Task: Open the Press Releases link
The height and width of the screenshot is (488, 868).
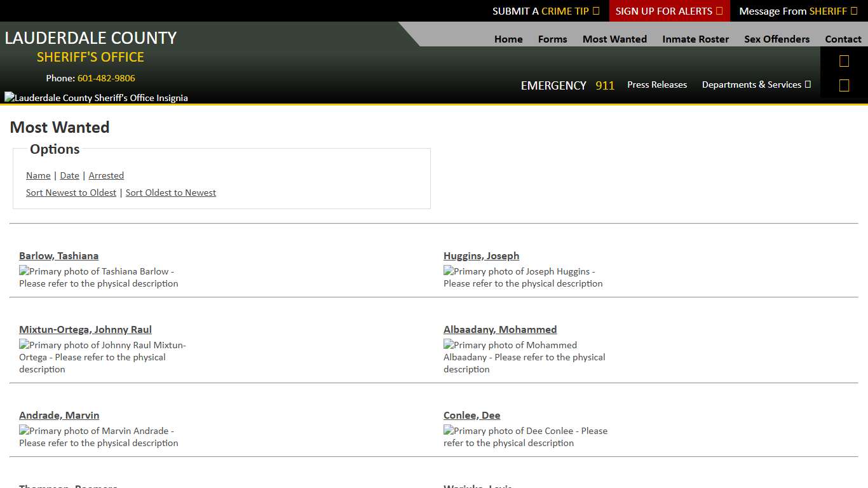Action: pyautogui.click(x=656, y=85)
